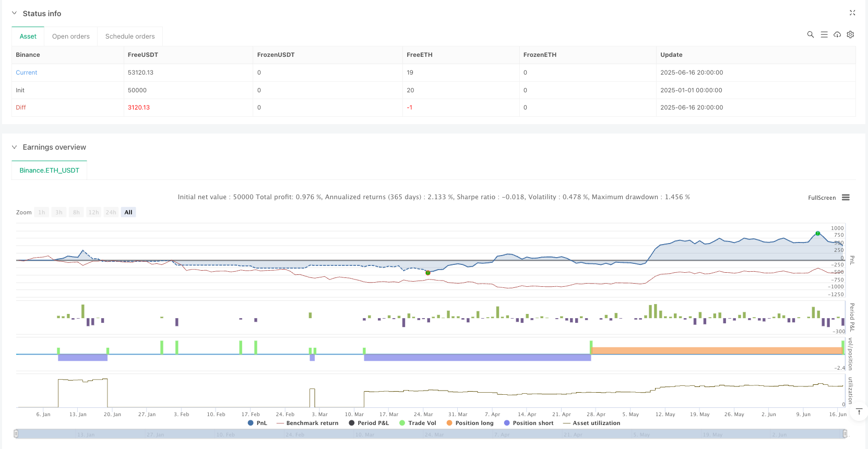
Task: Open the settings gear icon
Action: click(850, 34)
